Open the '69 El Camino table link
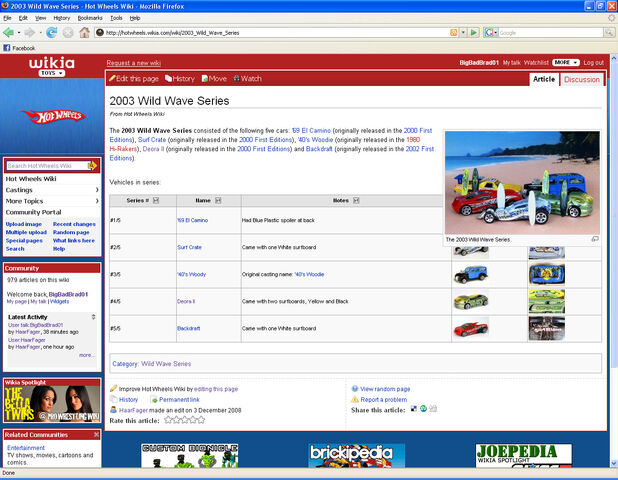 click(x=193, y=220)
